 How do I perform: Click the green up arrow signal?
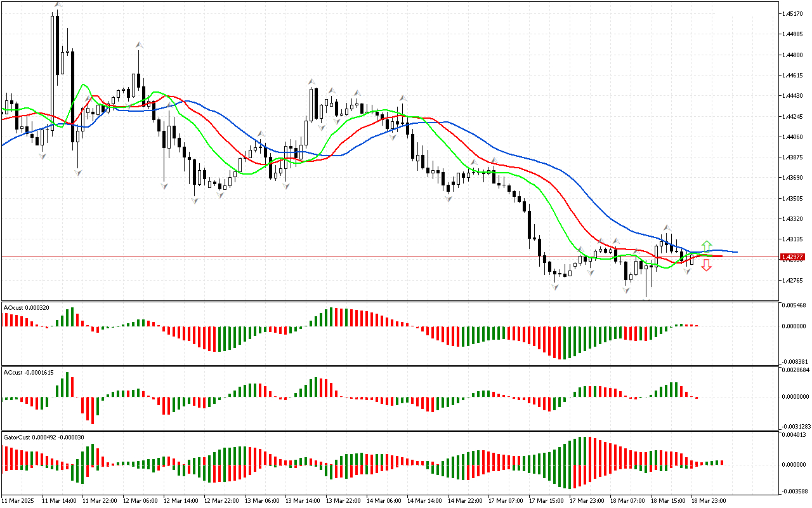[706, 246]
